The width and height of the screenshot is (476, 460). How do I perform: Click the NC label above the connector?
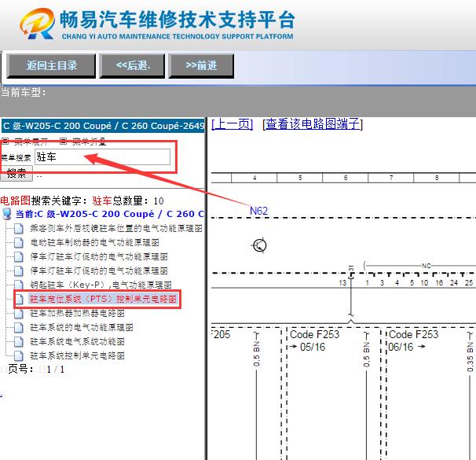click(x=427, y=266)
